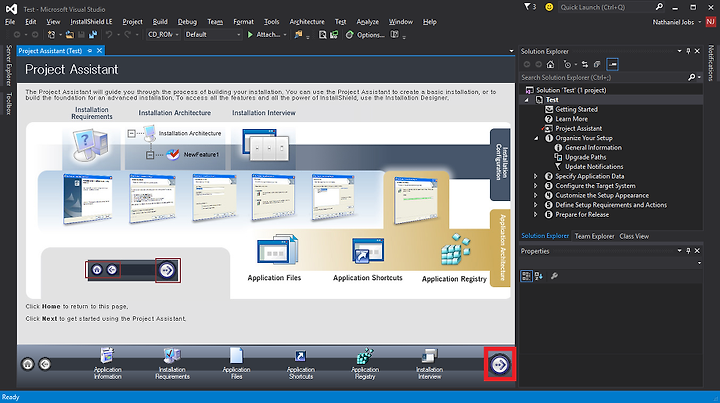Collapse the Test project node

click(x=527, y=100)
